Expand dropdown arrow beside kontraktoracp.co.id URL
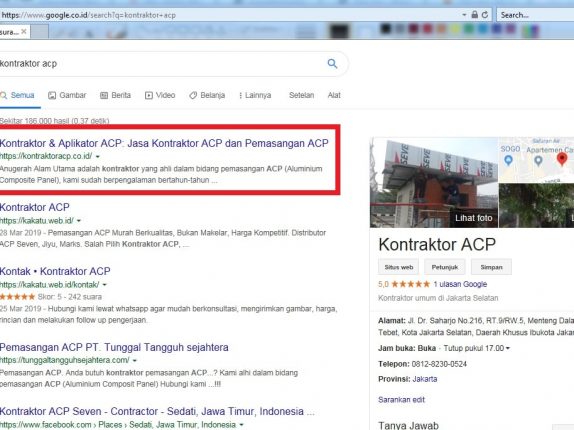The image size is (574, 430). tap(98, 156)
